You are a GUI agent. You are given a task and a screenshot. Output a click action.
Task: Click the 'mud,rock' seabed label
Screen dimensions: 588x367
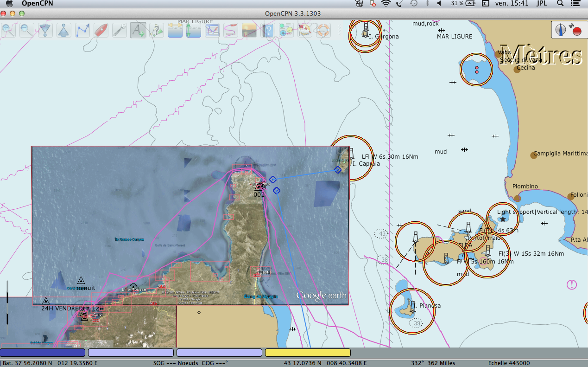[x=425, y=23]
